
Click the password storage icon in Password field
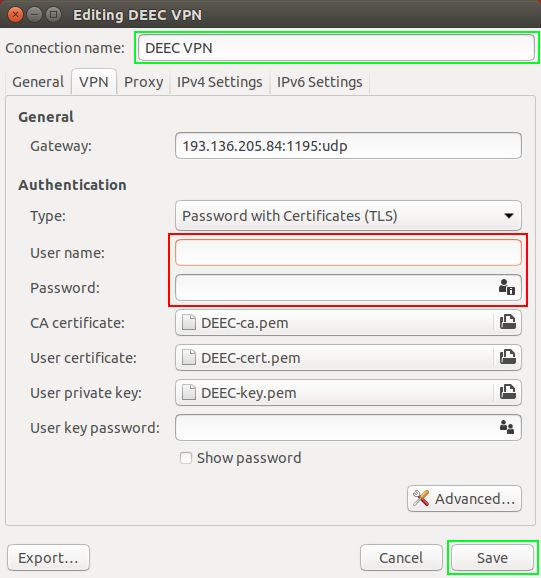pos(507,287)
